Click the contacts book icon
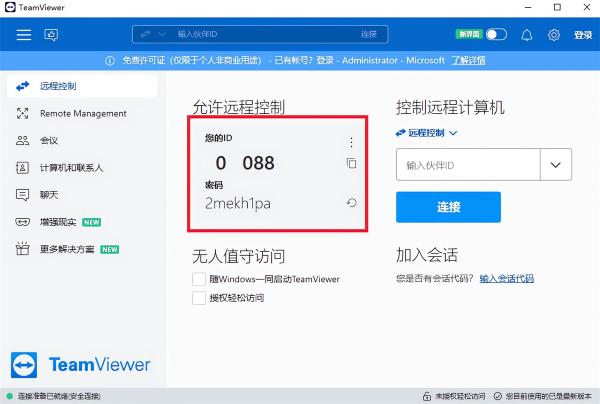 tap(23, 168)
